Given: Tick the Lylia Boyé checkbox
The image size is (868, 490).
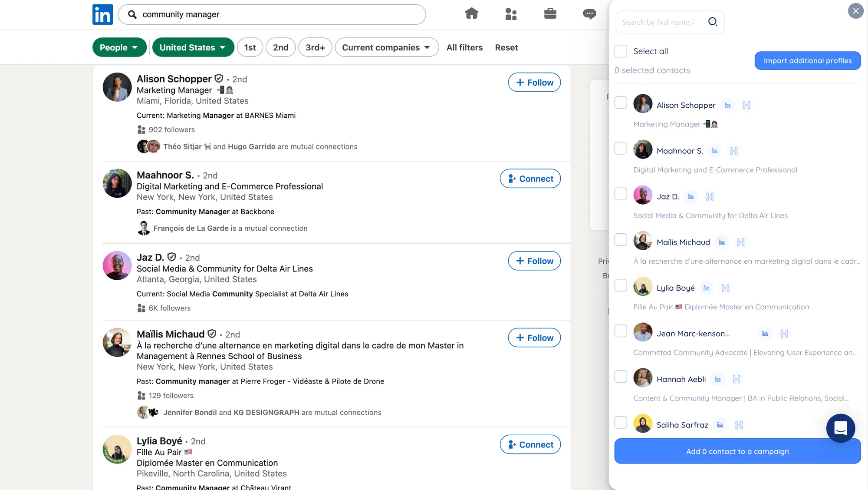Looking at the screenshot, I should [x=621, y=285].
